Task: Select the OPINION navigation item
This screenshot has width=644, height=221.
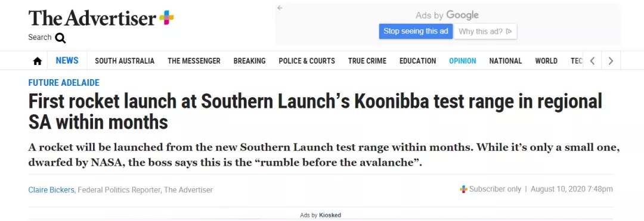Action: 463,61
